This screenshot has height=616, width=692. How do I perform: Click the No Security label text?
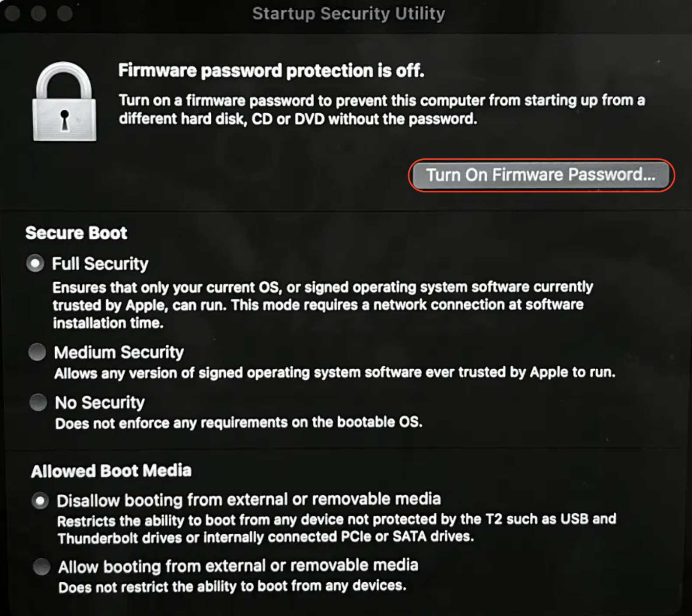pos(99,402)
